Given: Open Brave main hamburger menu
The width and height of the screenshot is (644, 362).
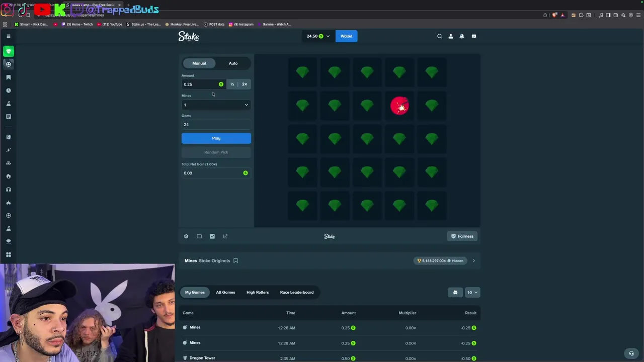Looking at the screenshot, I should (x=638, y=15).
